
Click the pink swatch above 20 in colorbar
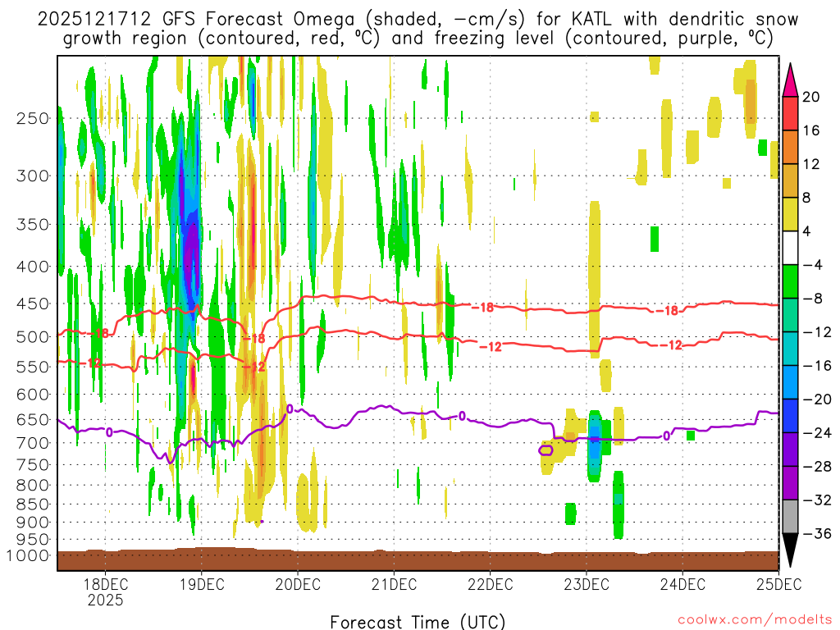[790, 80]
